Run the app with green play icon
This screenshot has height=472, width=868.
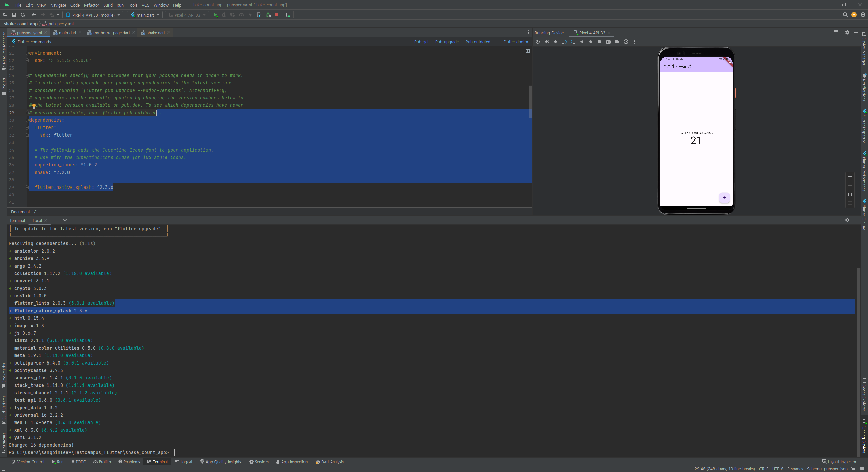pos(215,15)
